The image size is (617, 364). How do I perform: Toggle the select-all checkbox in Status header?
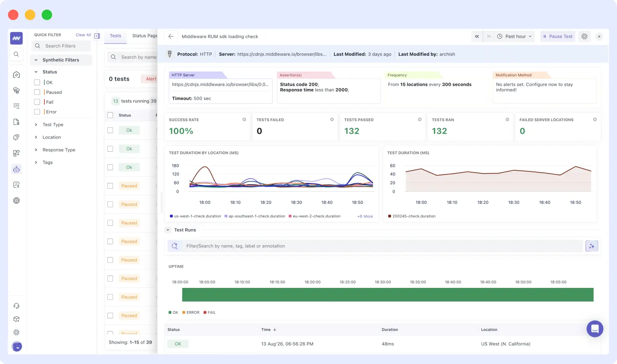[x=110, y=115]
